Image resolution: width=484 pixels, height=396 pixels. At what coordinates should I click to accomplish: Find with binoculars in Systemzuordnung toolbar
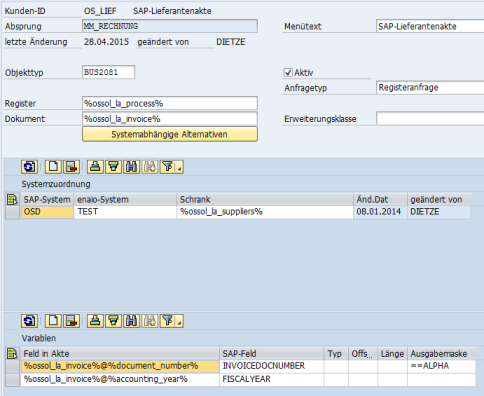(x=131, y=167)
